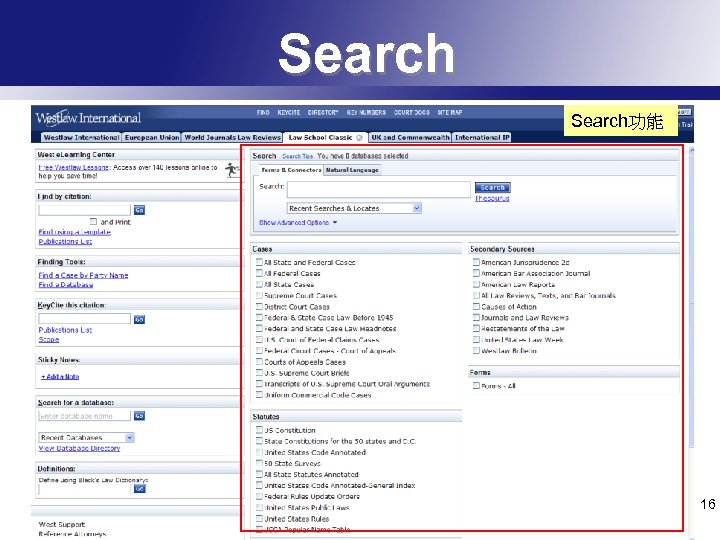This screenshot has height=540, width=720.
Task: Open View Database Directory link
Action: click(79, 448)
